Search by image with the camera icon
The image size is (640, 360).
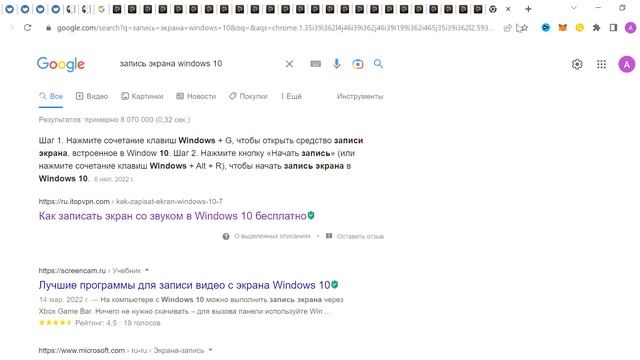click(x=358, y=64)
